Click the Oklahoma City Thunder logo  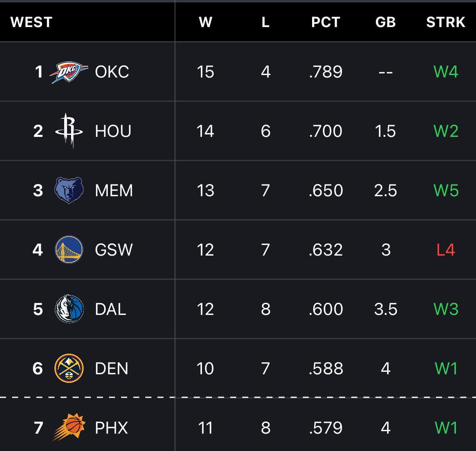(69, 72)
